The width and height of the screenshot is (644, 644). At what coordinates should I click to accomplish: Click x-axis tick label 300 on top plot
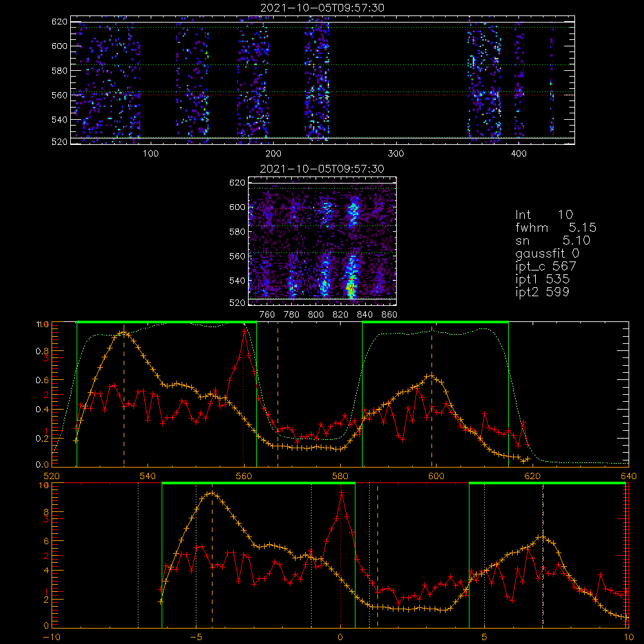pos(396,154)
